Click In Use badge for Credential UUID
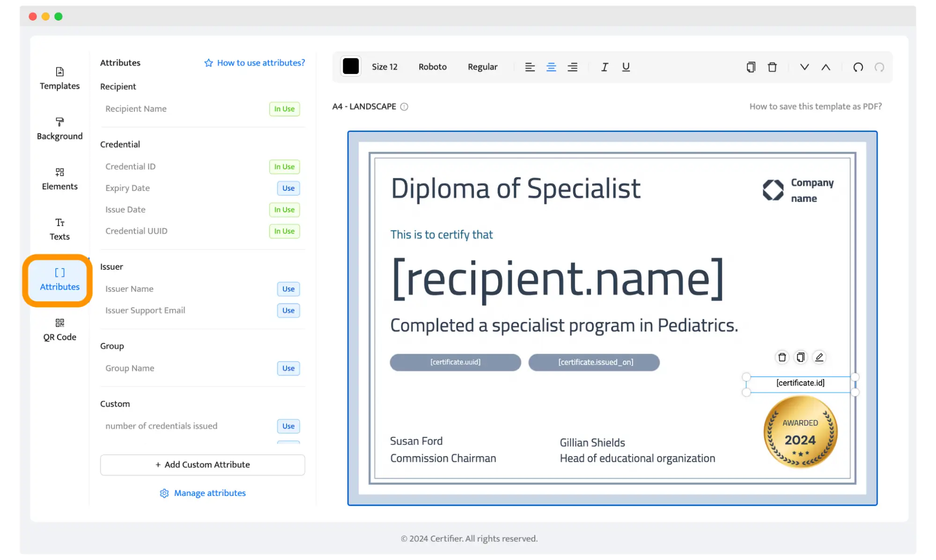 click(x=284, y=231)
